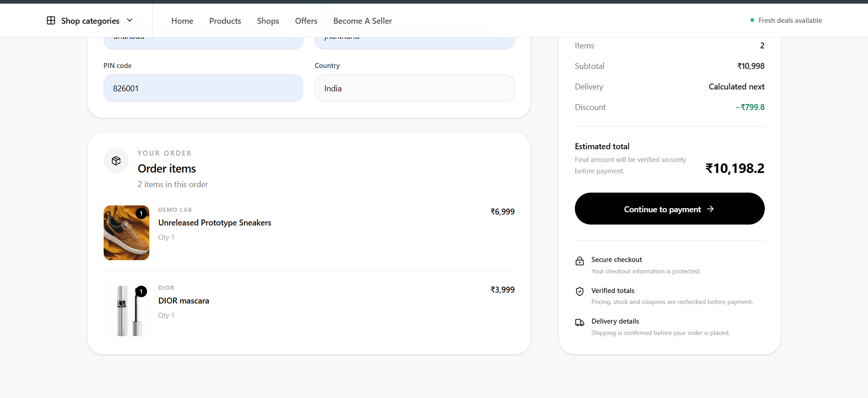Select the Country field showing India
The width and height of the screenshot is (868, 398).
pyautogui.click(x=415, y=88)
